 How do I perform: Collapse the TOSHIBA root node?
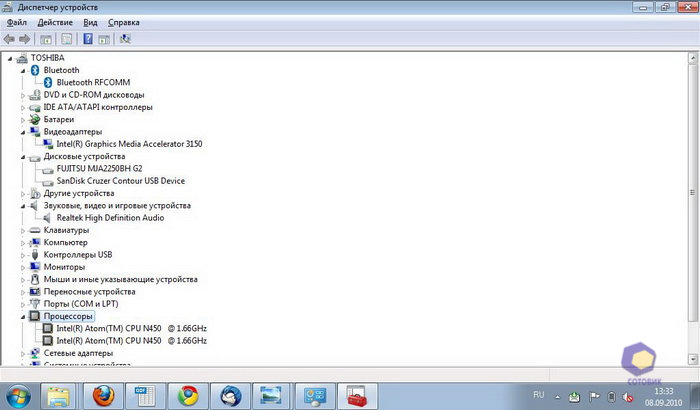click(x=11, y=58)
